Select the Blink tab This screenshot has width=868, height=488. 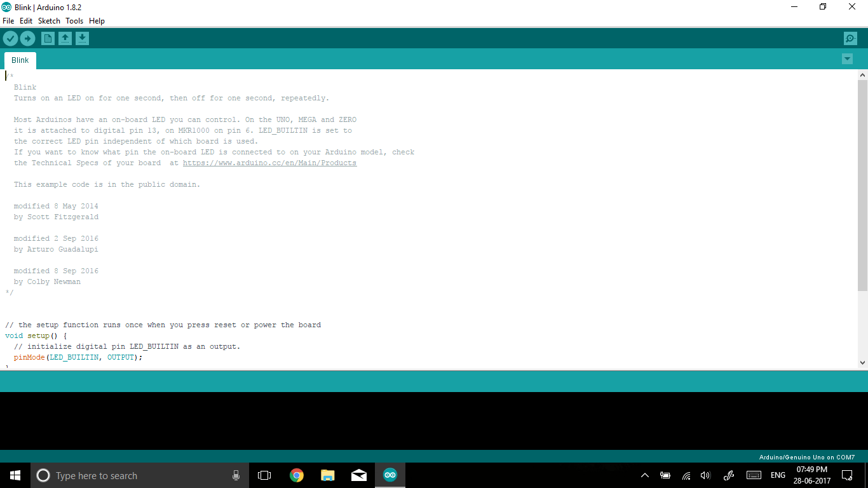coord(20,60)
